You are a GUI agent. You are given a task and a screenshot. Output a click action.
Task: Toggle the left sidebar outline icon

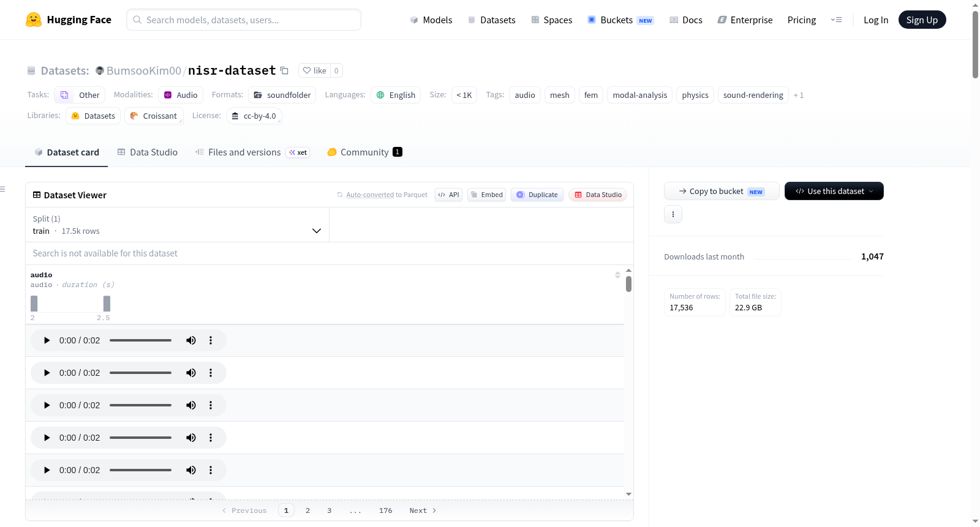(x=3, y=189)
